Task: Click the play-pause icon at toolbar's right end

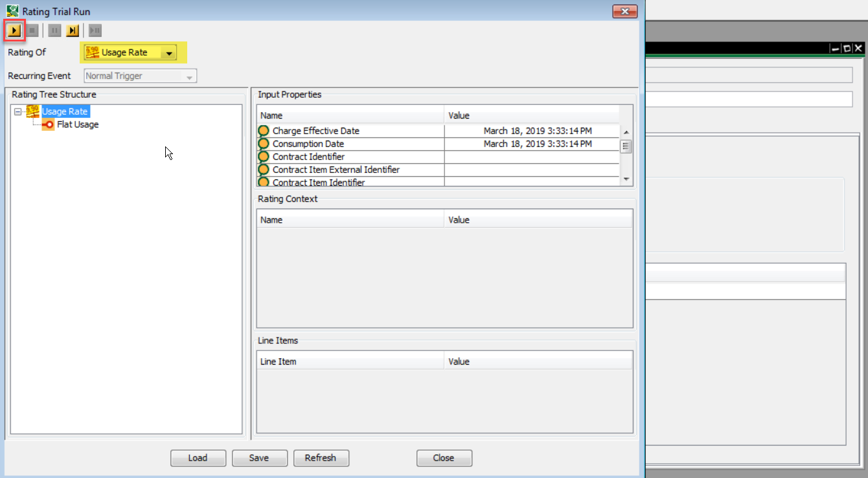Action: point(95,30)
